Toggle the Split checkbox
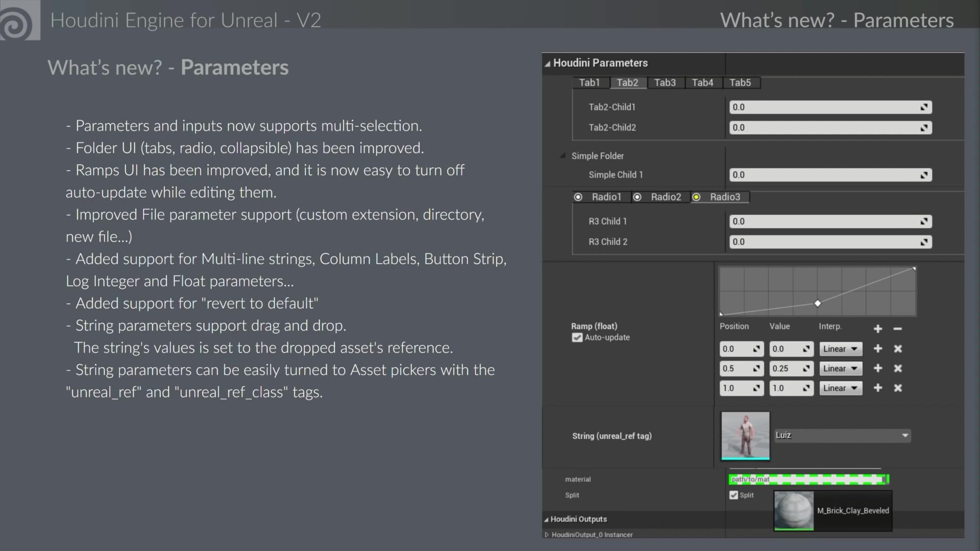The width and height of the screenshot is (980, 551). pyautogui.click(x=733, y=495)
